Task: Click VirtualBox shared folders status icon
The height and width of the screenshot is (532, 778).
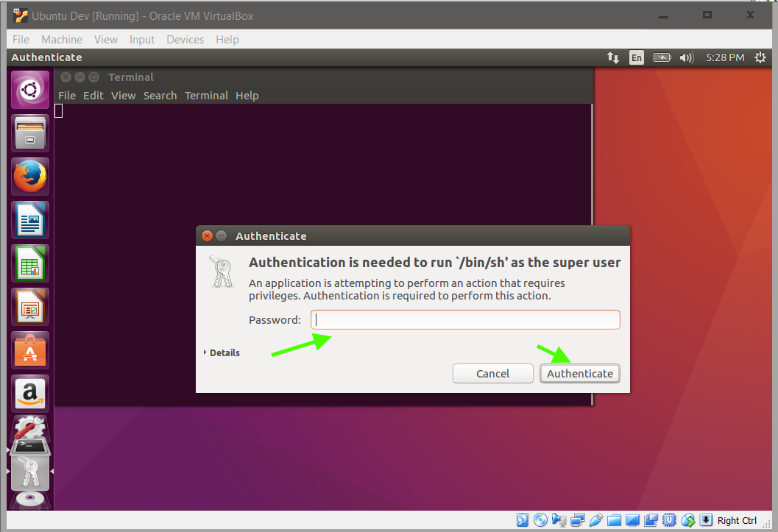Action: [x=615, y=520]
